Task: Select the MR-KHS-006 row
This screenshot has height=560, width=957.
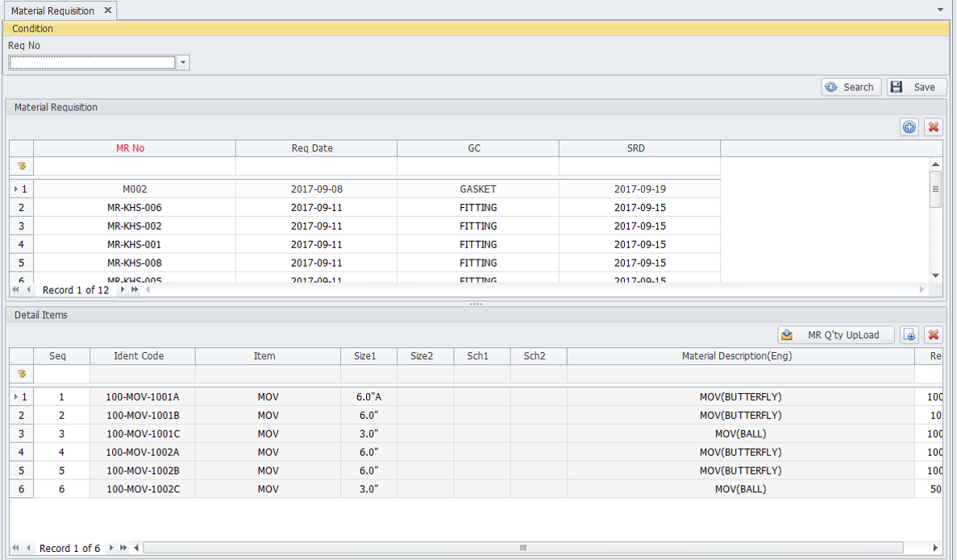Action: [135, 208]
